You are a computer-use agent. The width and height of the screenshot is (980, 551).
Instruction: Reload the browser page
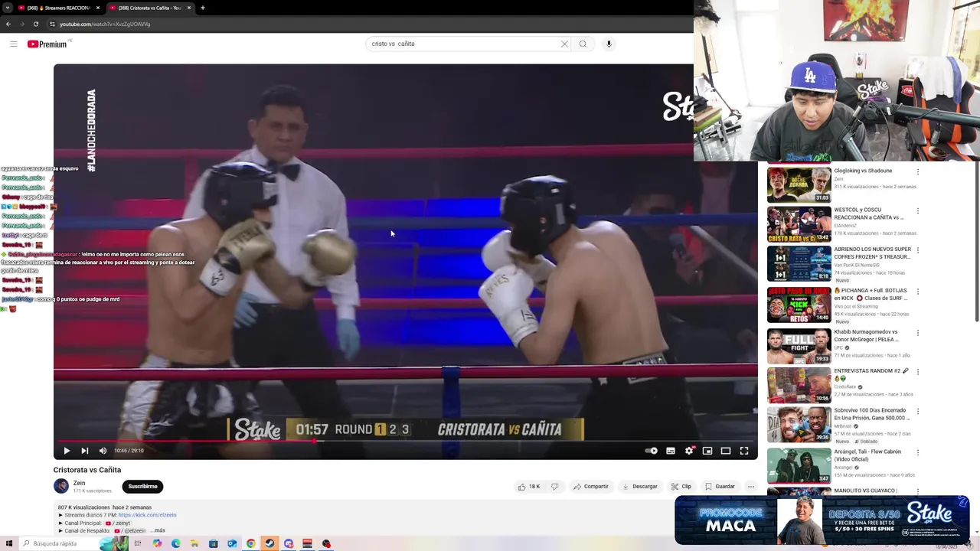click(x=35, y=24)
